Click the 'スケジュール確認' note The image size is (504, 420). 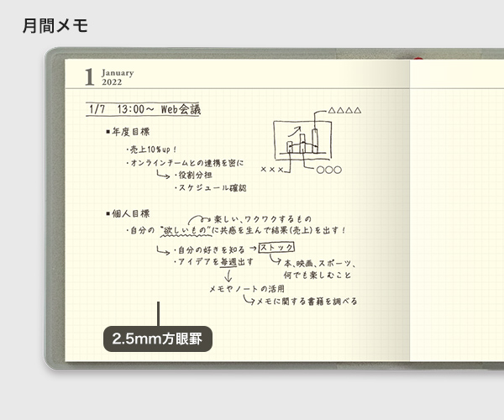coord(211,187)
